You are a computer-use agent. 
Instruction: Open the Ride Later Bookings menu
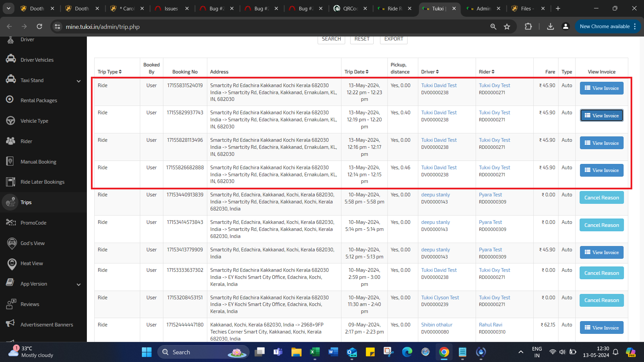42,182
